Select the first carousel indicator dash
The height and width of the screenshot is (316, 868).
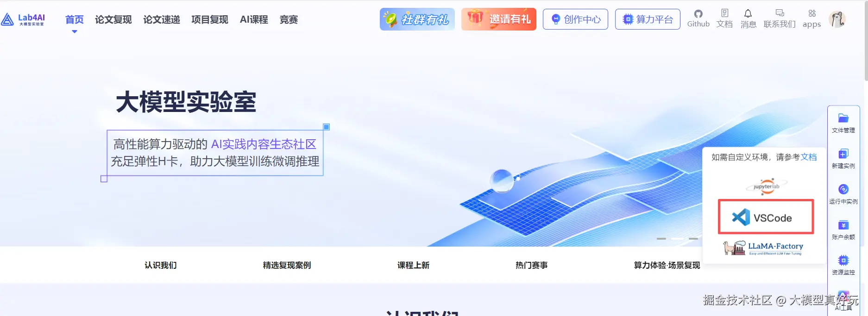click(x=661, y=239)
